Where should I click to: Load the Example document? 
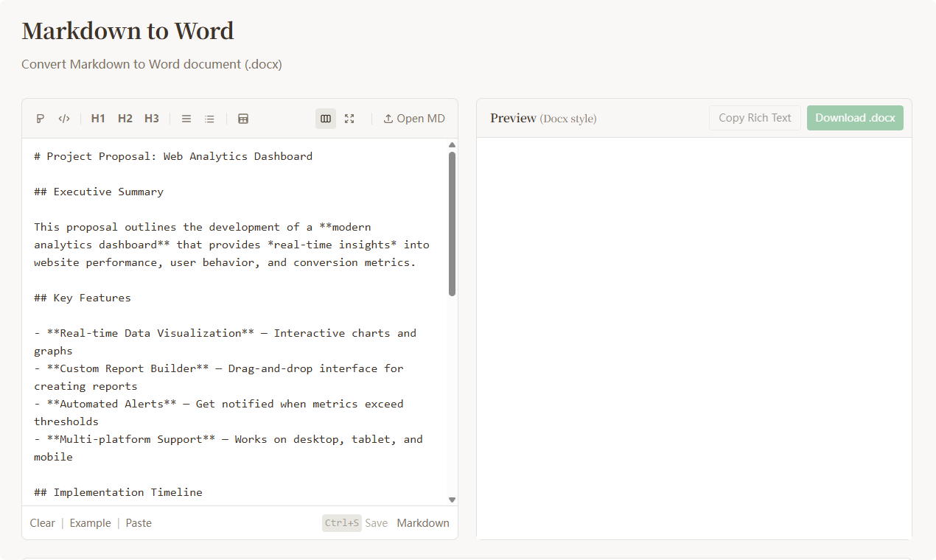tap(90, 522)
